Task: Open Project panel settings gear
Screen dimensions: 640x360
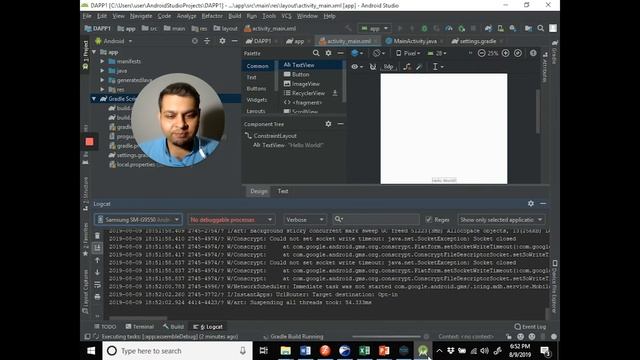Action: (222, 41)
